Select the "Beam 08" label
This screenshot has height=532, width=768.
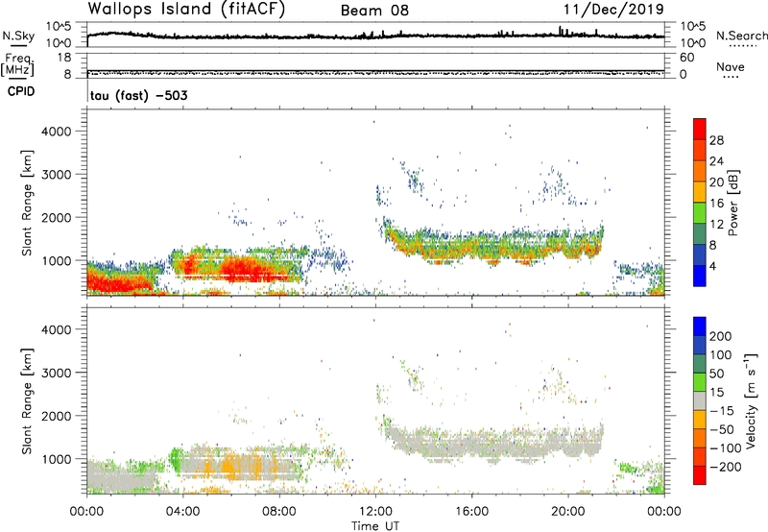coord(374,11)
